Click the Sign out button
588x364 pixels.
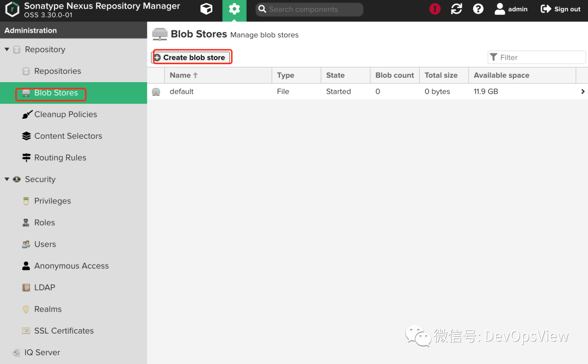pyautogui.click(x=560, y=9)
